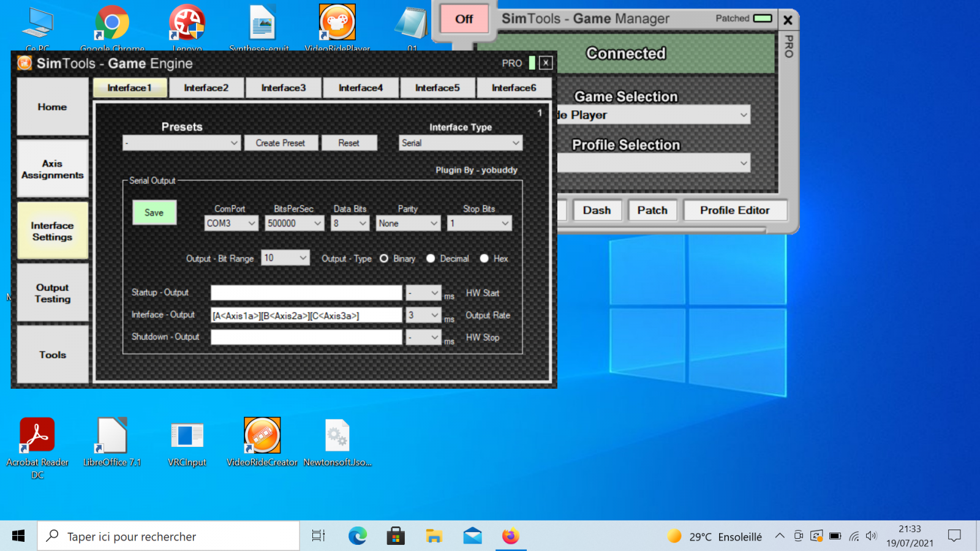Open Google Chrome desktop shortcut
980x551 pixels.
click(111, 28)
